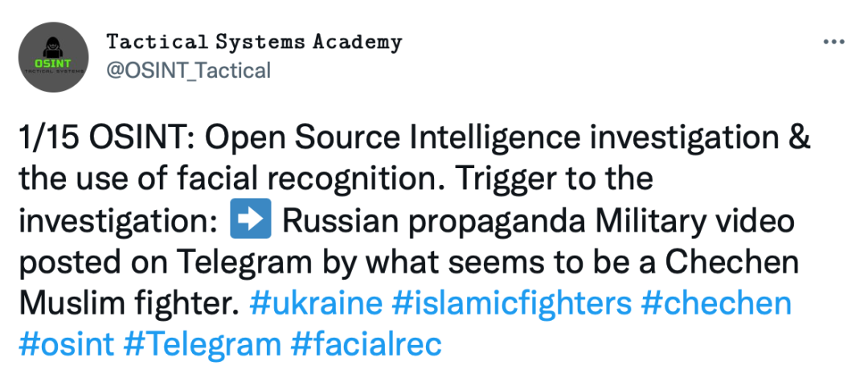The height and width of the screenshot is (370, 868).
Task: Open the Tactical Systems Academy display name
Action: pos(254,41)
